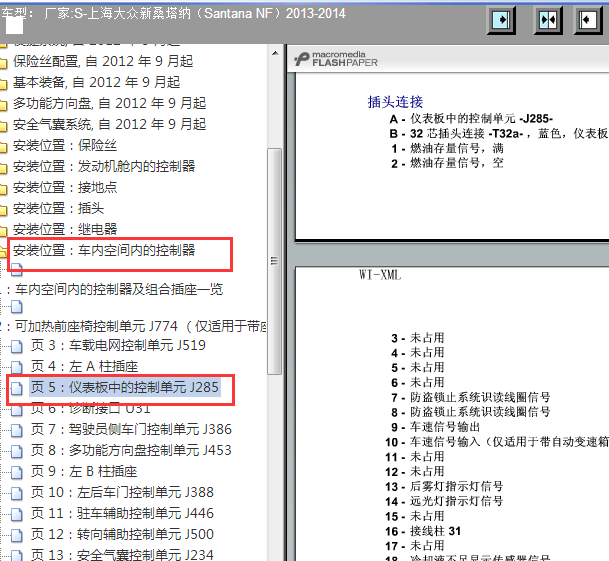Click the split-view panel layout button
Viewport: 609px width, 561px height.
tap(548, 19)
